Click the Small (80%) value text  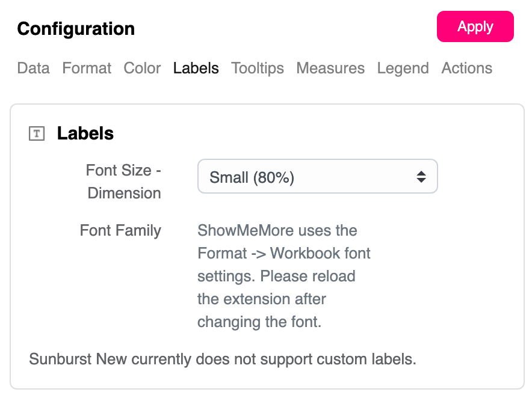pyautogui.click(x=252, y=177)
